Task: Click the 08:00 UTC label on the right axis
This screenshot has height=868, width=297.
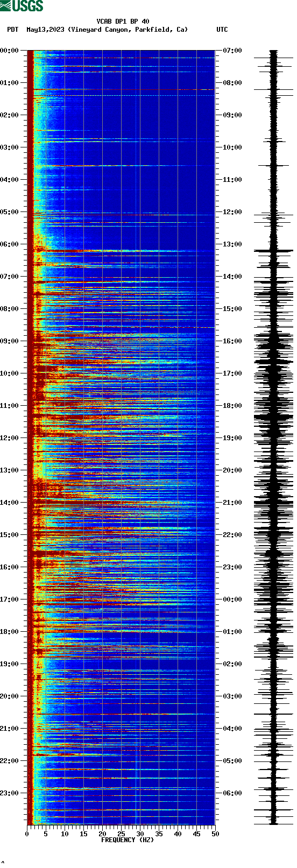Action: [232, 83]
